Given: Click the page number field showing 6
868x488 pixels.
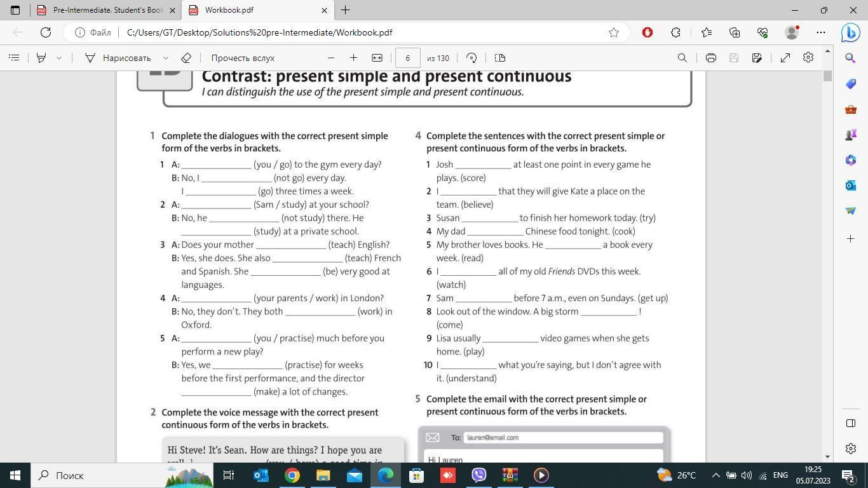Looking at the screenshot, I should coord(408,58).
